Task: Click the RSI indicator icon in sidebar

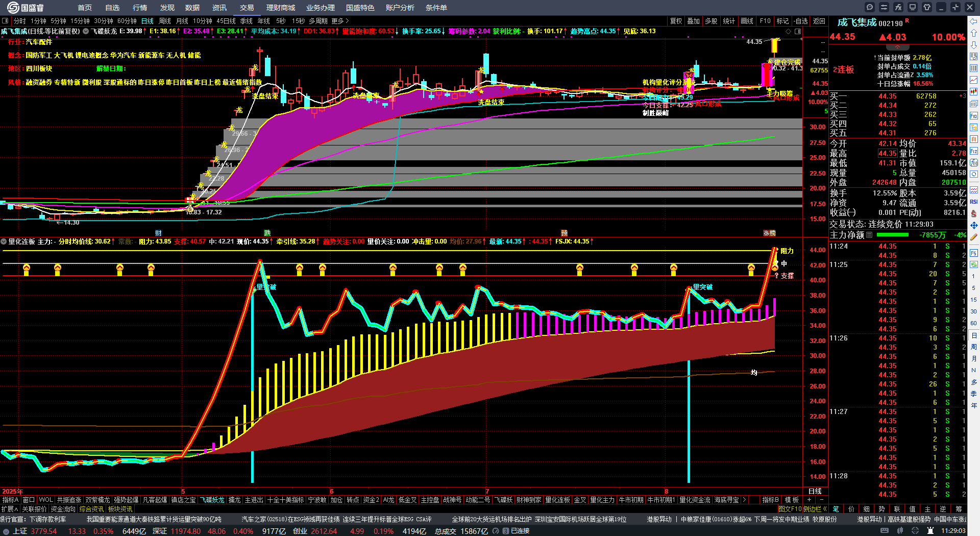Action: tap(974, 202)
